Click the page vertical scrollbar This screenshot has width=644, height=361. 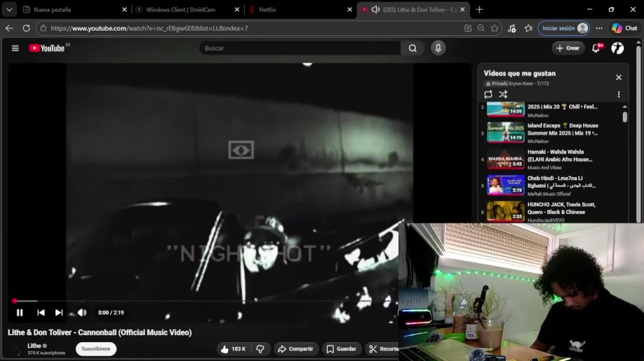point(638,135)
